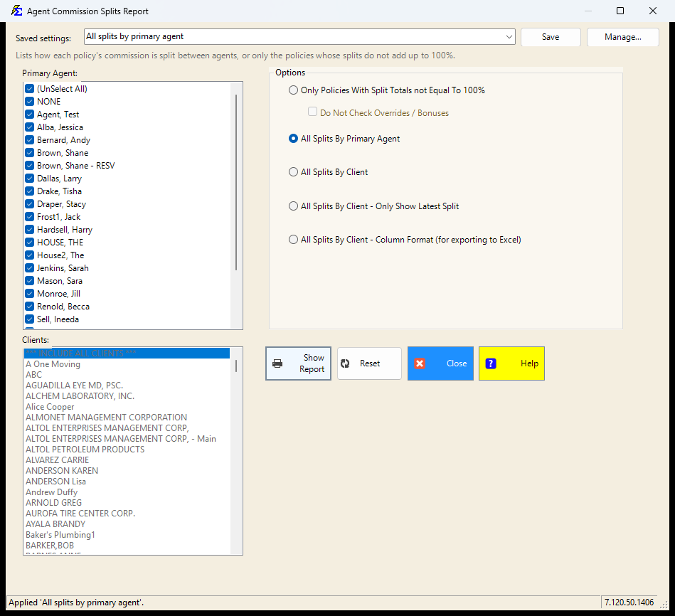Enable Do Not Check Overrides / Bonuses

(312, 112)
